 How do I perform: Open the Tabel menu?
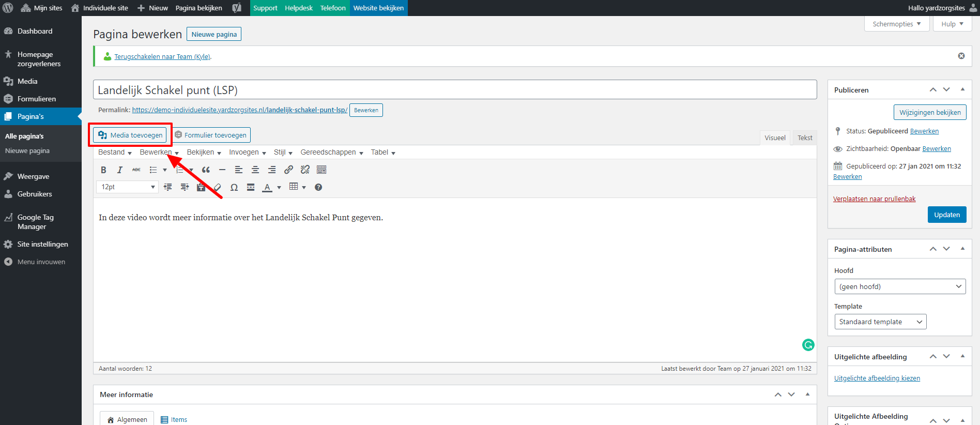coord(382,152)
